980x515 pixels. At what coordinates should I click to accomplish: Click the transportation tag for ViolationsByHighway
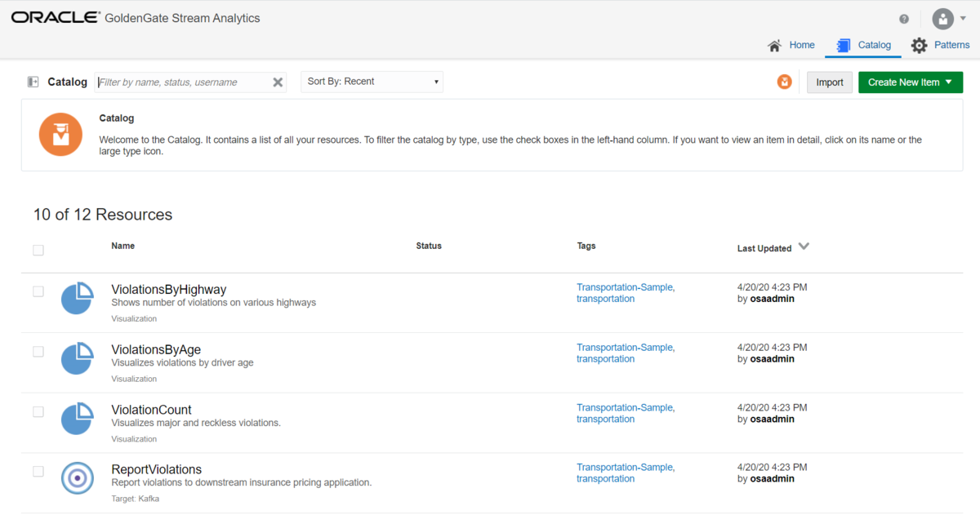605,299
